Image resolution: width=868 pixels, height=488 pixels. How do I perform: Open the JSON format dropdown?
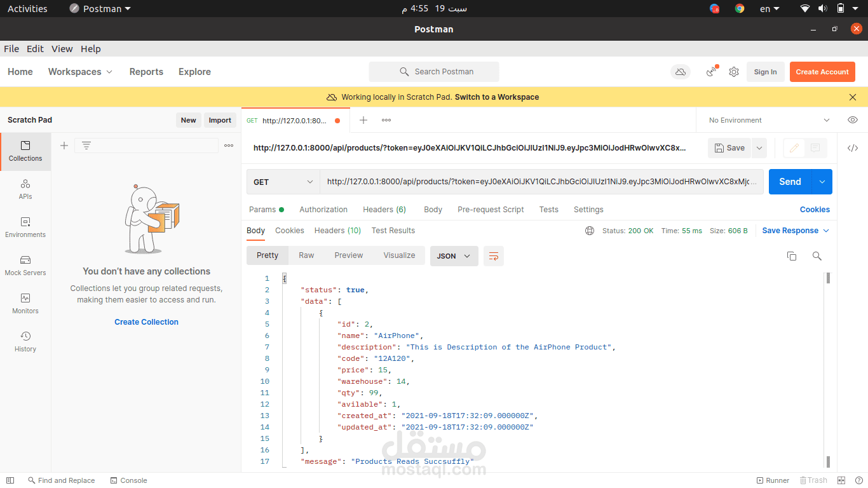click(454, 256)
